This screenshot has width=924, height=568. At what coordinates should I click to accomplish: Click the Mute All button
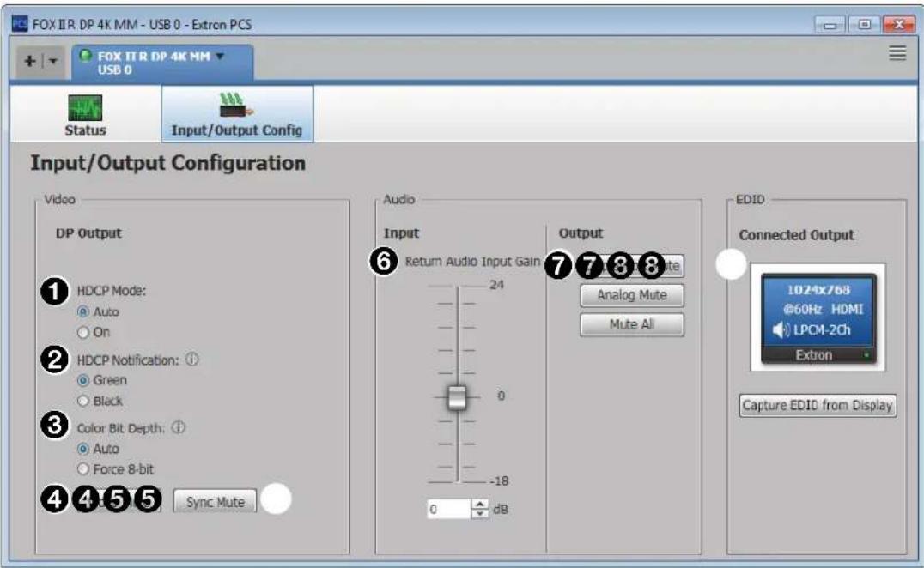pyautogui.click(x=632, y=324)
